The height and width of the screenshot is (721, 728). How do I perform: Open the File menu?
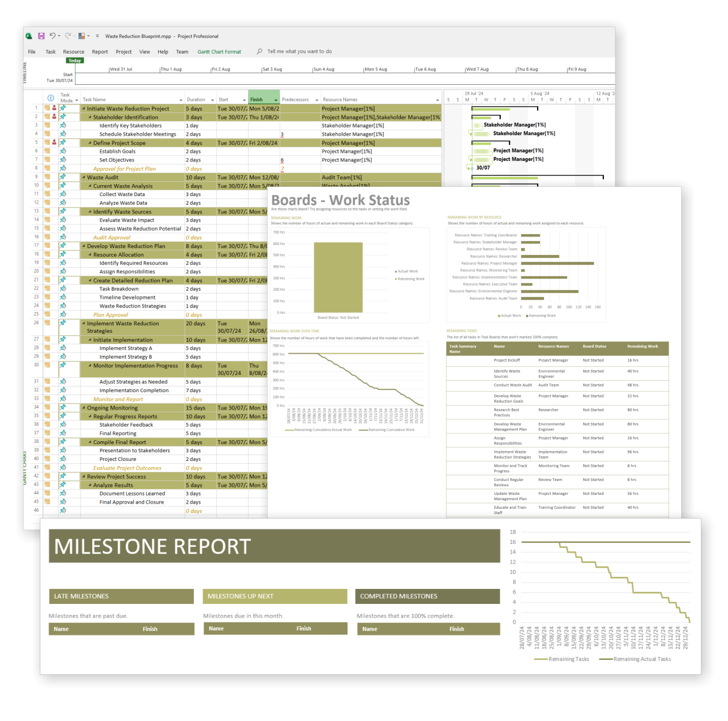pos(32,52)
